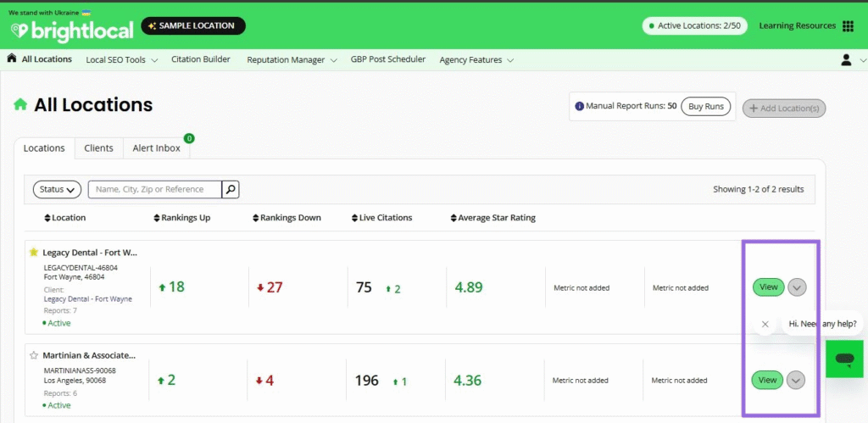Click the Active Locations: 2/50 pill
Viewport: 868px width, 423px height.
click(695, 26)
